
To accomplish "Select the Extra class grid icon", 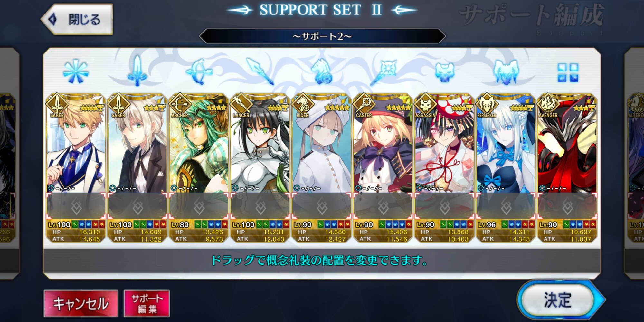I will tap(568, 72).
